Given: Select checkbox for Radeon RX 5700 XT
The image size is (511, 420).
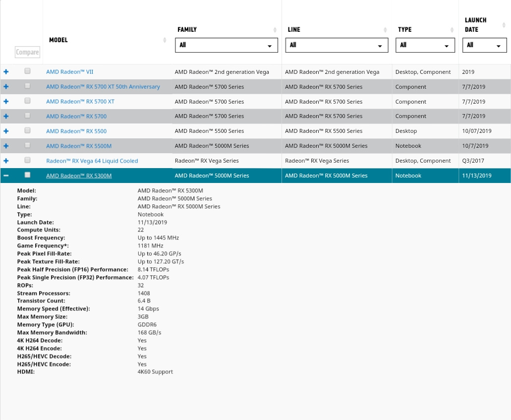Looking at the screenshot, I should click(27, 101).
